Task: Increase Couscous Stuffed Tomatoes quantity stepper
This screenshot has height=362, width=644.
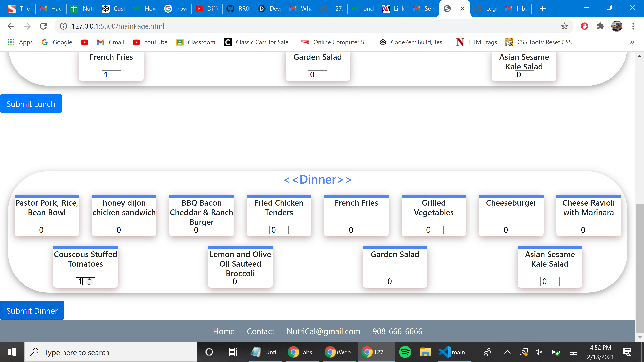Action: [x=90, y=279]
